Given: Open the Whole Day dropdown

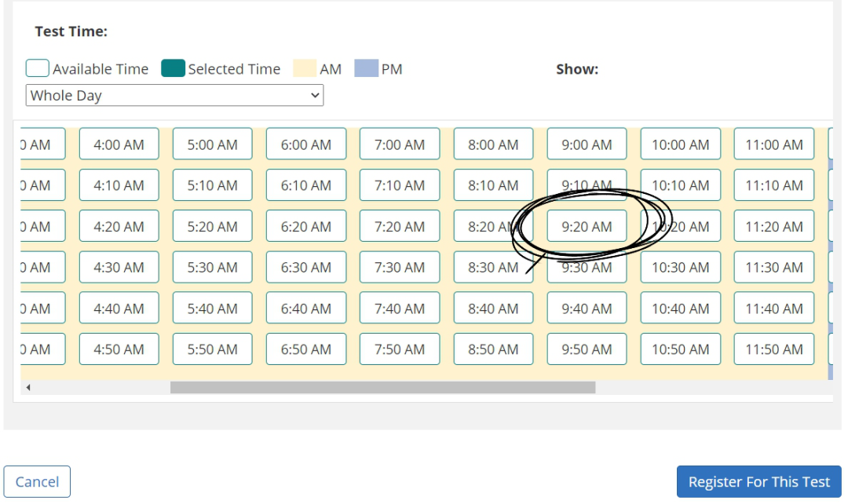Looking at the screenshot, I should (174, 96).
